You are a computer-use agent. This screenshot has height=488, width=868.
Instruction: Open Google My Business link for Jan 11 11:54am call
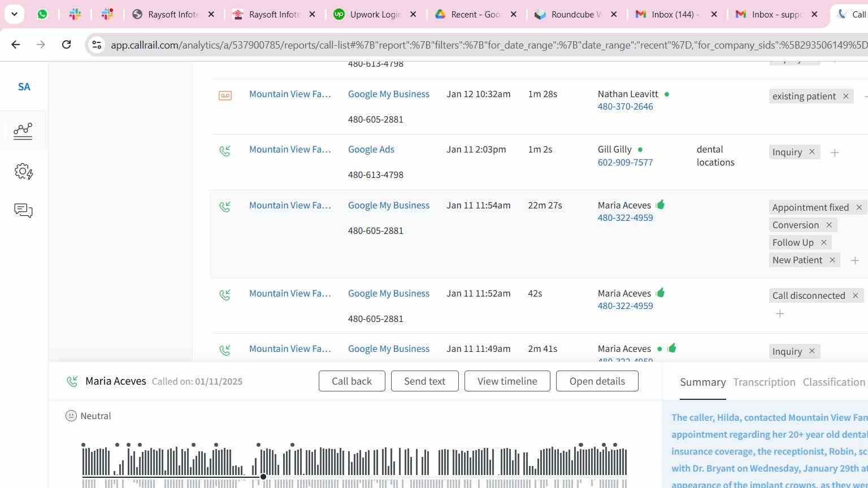[x=389, y=206]
